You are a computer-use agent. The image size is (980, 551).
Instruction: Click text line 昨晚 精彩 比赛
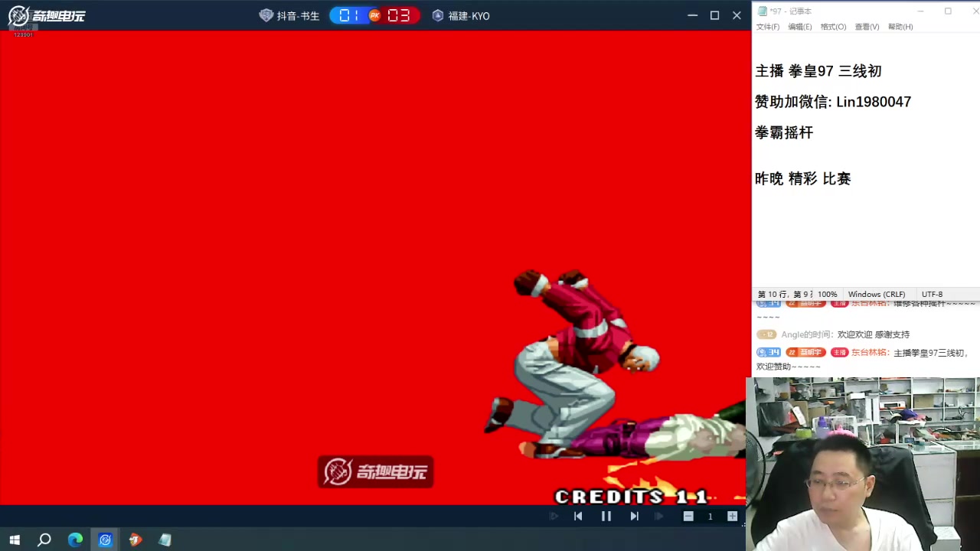point(803,178)
